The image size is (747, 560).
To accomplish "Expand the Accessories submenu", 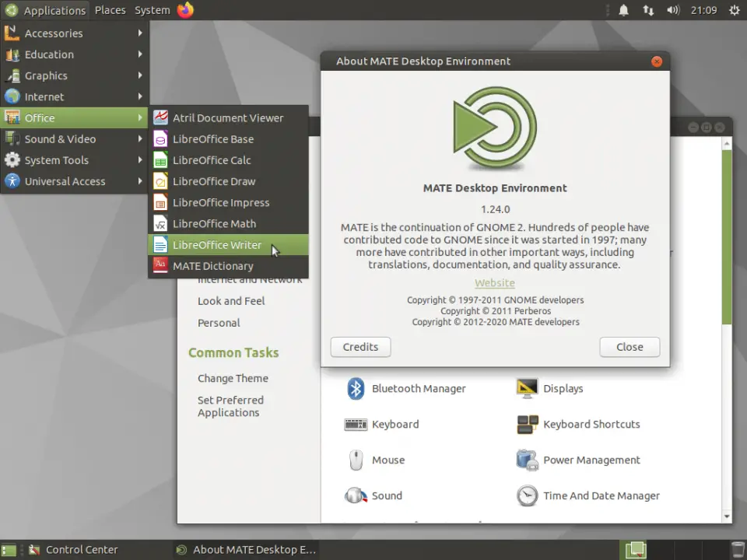I will tap(54, 33).
